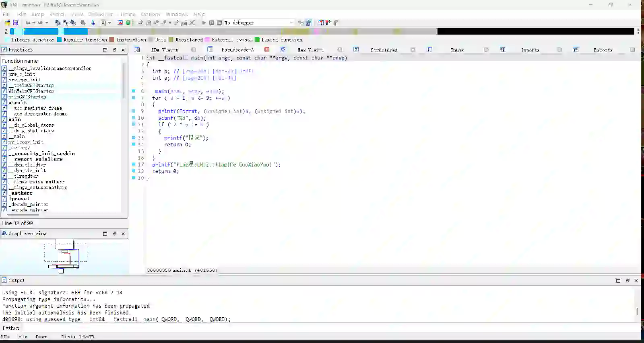Click the Regular function blue legend swatch
The height and width of the screenshot is (343, 644).
point(60,40)
